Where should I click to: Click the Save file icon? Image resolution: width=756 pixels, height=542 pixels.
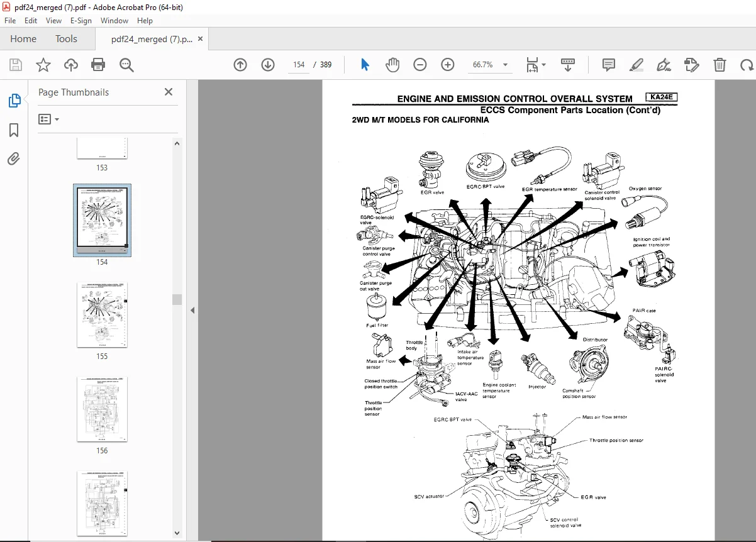[16, 65]
